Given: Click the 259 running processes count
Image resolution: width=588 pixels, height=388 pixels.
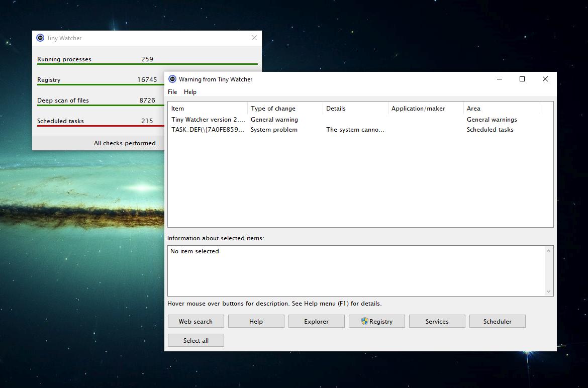Looking at the screenshot, I should [147, 59].
